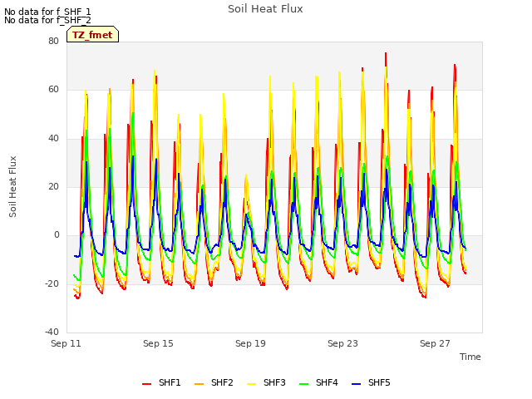Viewport: 532px width, 399px height.
Task: Click the orange SHF2 legend swatch
Action: (199, 384)
